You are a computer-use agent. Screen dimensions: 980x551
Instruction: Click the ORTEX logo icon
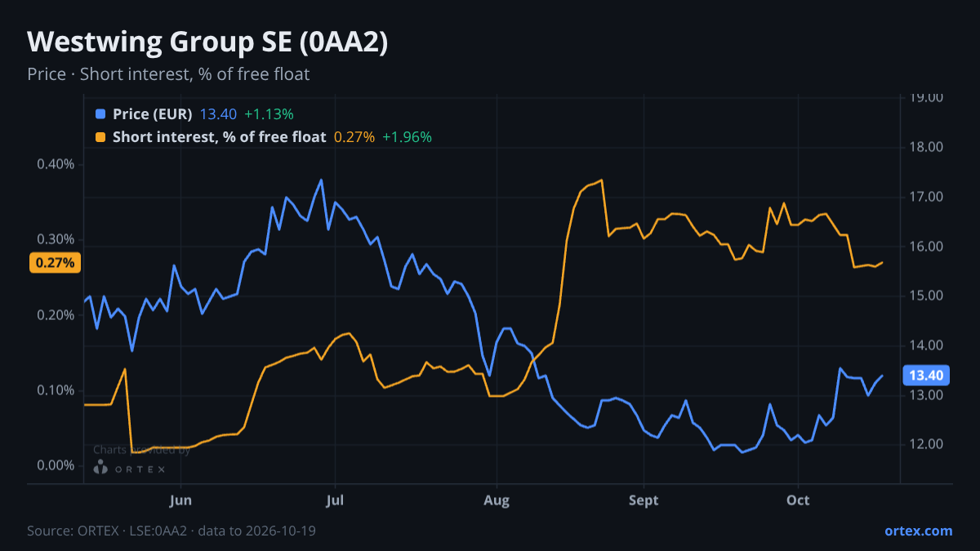click(100, 468)
